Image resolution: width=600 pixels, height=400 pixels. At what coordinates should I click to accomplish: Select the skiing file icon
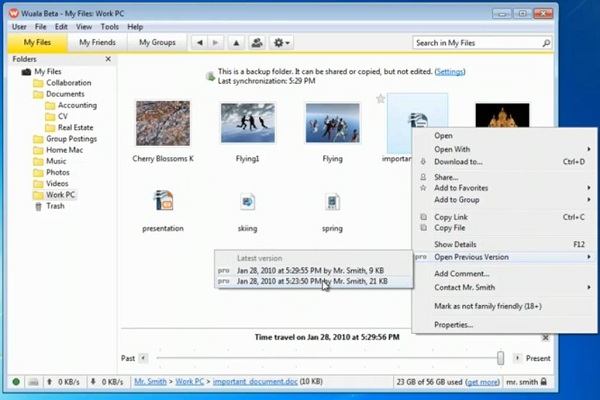pyautogui.click(x=248, y=202)
